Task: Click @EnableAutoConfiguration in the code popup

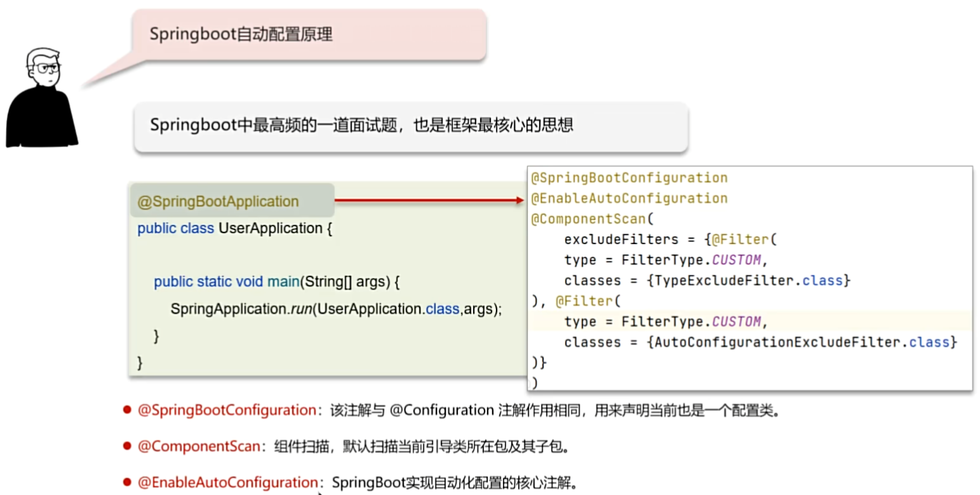Action: (x=629, y=198)
